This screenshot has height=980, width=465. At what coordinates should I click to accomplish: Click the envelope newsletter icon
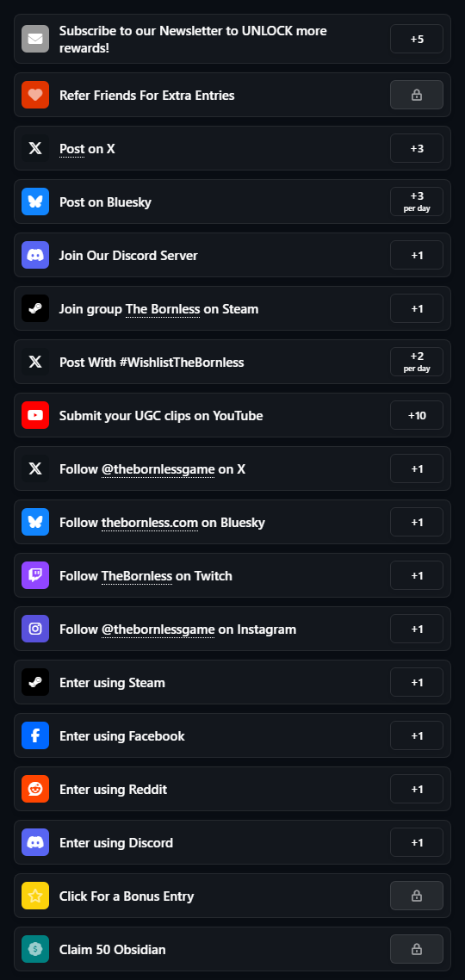pos(35,39)
